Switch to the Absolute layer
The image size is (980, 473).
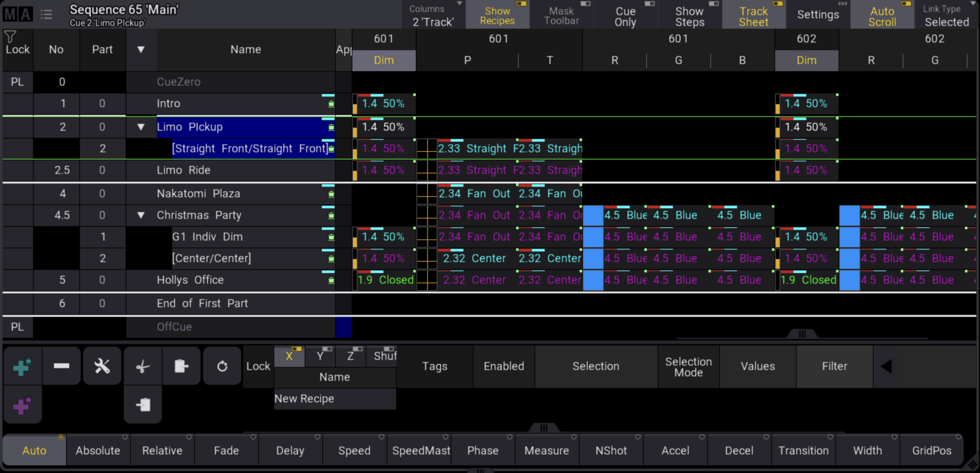coord(98,450)
